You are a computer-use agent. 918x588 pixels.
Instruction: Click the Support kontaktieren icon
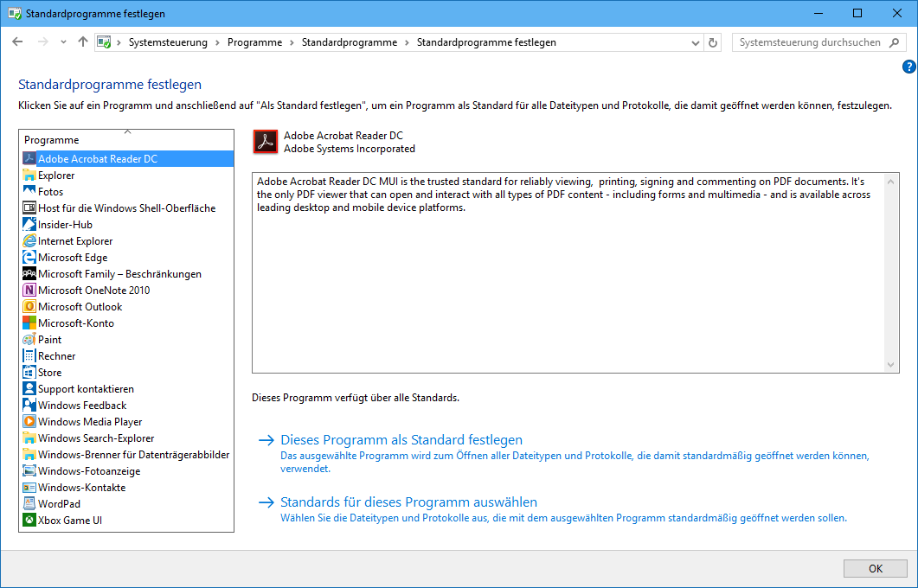click(29, 388)
